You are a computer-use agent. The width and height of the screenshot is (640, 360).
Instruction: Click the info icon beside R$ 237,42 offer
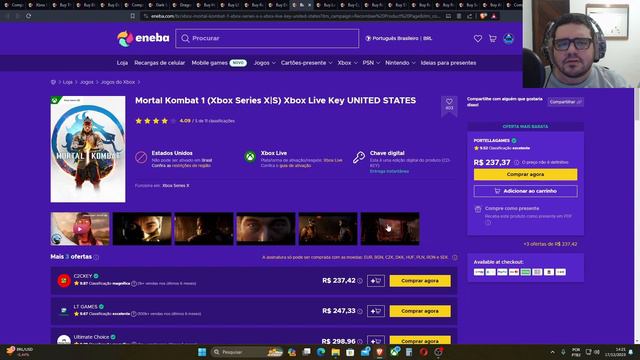tap(360, 281)
